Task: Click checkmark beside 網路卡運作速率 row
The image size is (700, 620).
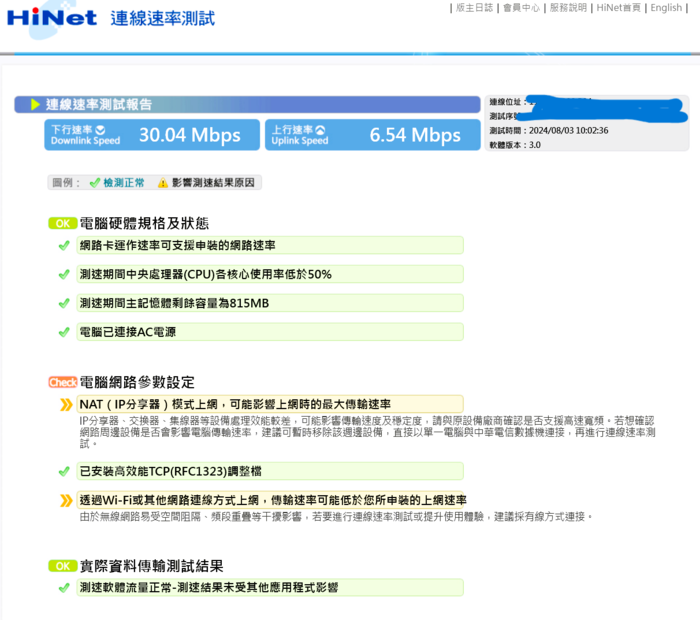Action: coord(64,246)
